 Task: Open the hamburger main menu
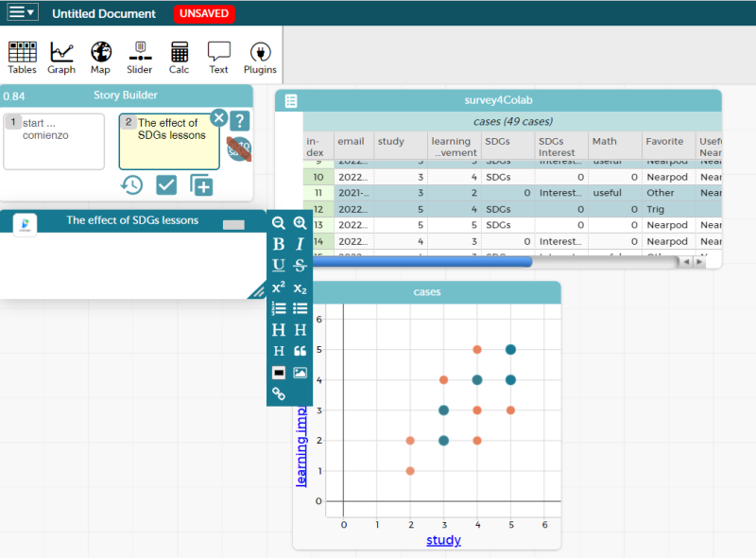[x=22, y=13]
